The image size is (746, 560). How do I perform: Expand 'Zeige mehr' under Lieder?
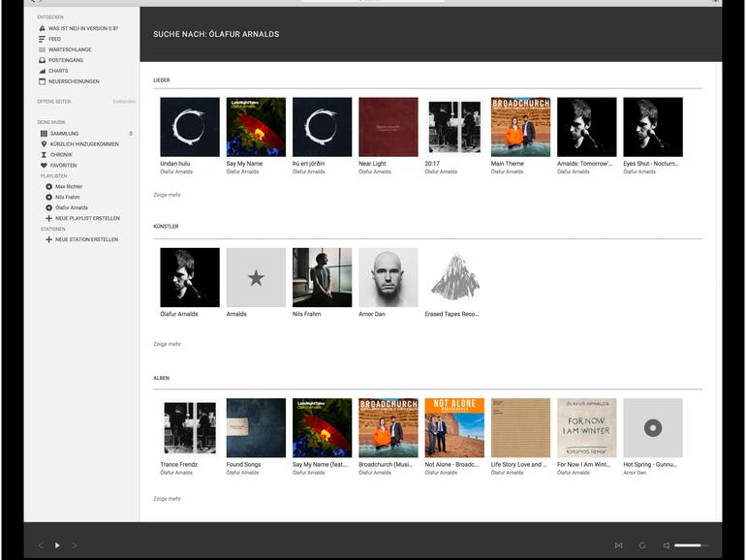click(167, 195)
